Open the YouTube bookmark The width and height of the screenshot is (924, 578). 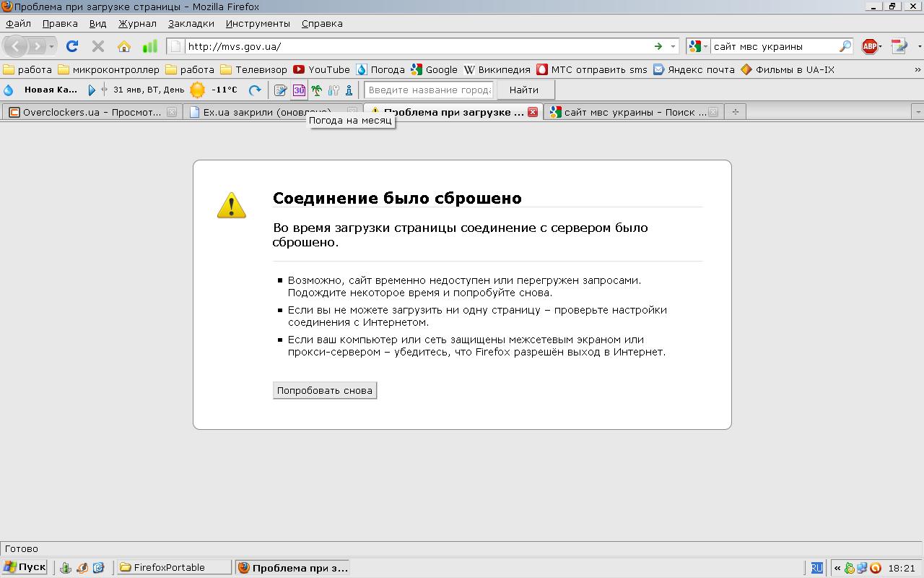[x=322, y=69]
